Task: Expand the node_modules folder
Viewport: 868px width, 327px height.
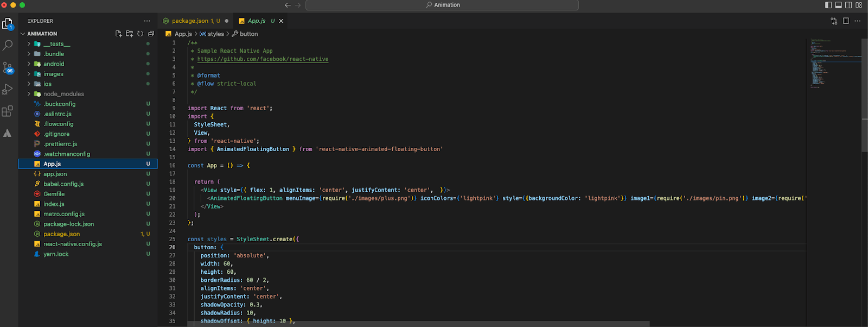Action: coord(63,94)
